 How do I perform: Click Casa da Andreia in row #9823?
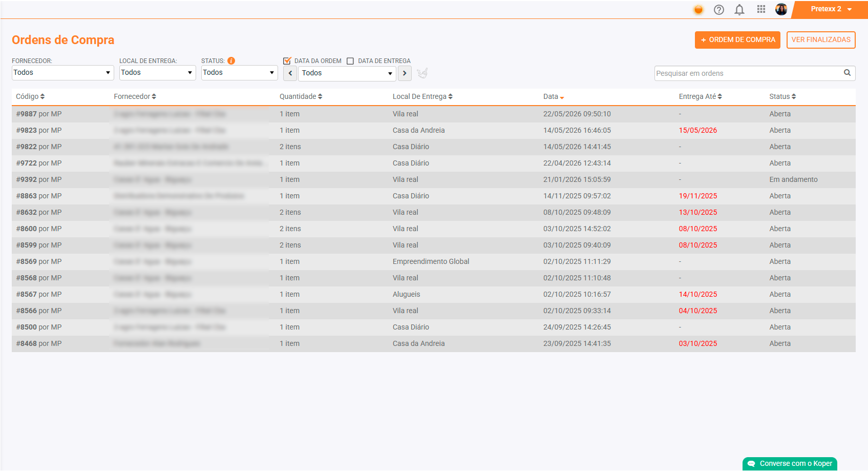[418, 130]
